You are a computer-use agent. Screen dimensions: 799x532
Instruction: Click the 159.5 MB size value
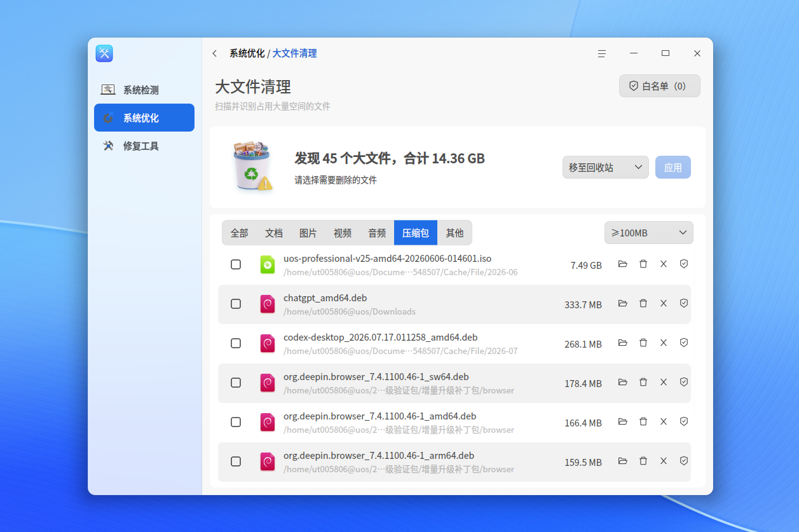(583, 462)
